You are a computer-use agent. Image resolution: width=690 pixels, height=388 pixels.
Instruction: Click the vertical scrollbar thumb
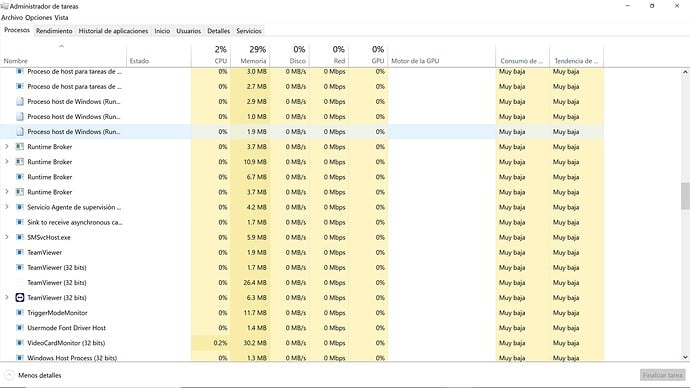[x=685, y=196]
